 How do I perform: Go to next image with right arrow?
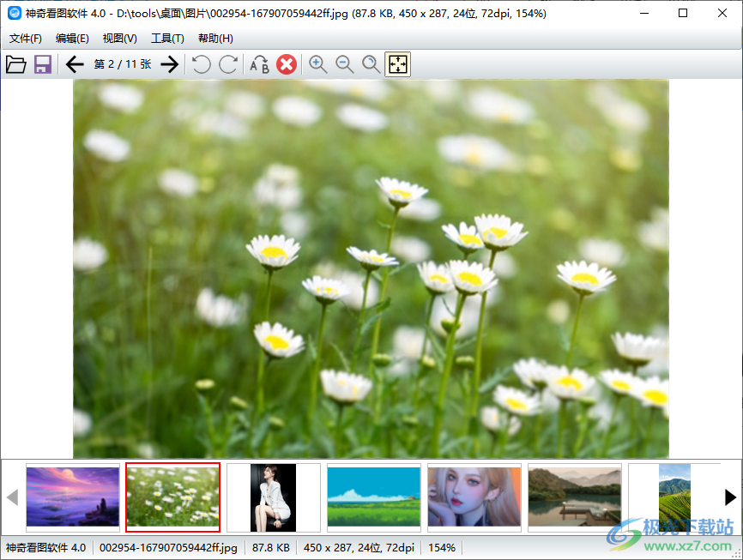pyautogui.click(x=170, y=64)
